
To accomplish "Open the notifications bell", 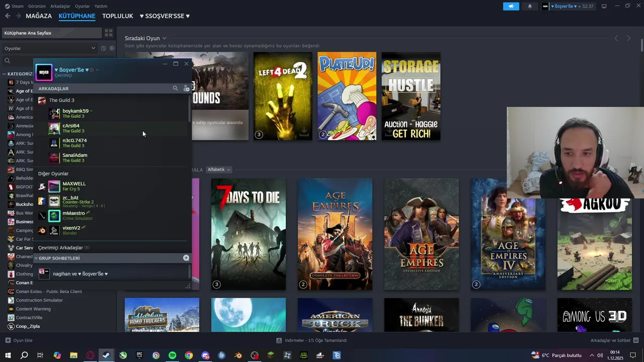I will 529,7.
